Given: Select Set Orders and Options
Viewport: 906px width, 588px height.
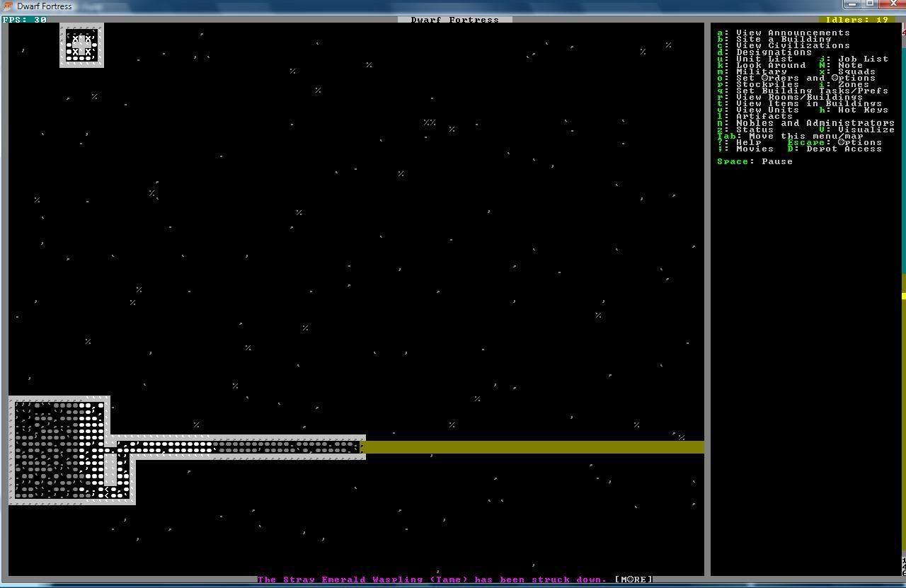Looking at the screenshot, I should pos(796,78).
